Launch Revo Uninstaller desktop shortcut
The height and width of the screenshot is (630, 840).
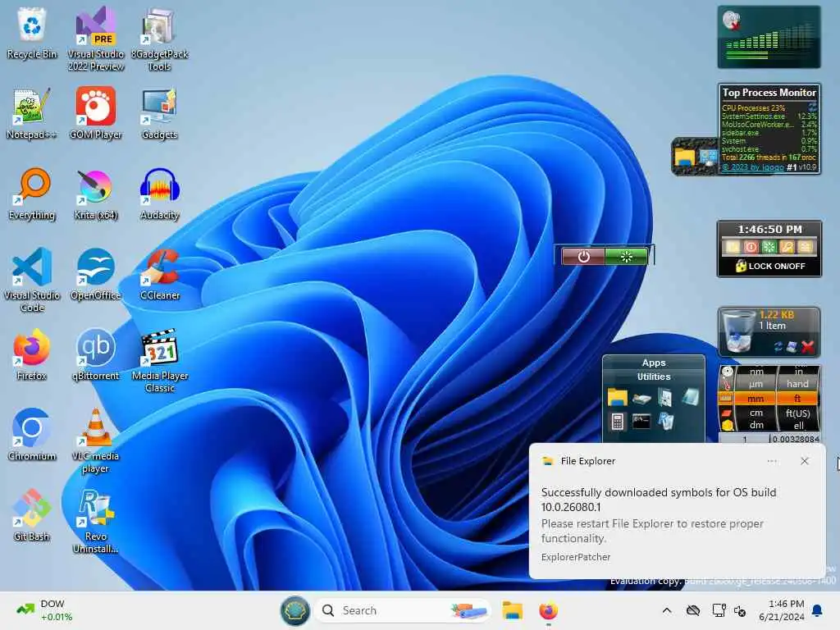pyautogui.click(x=96, y=521)
